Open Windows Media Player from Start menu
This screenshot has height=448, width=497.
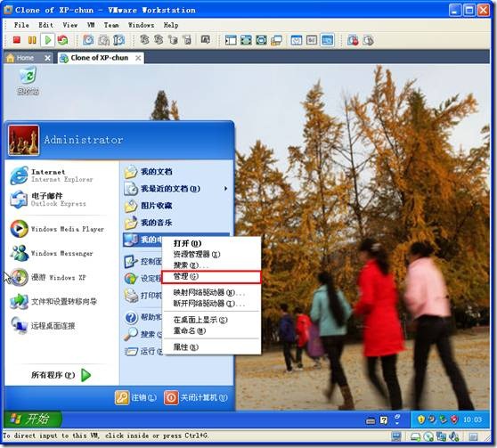(x=61, y=229)
